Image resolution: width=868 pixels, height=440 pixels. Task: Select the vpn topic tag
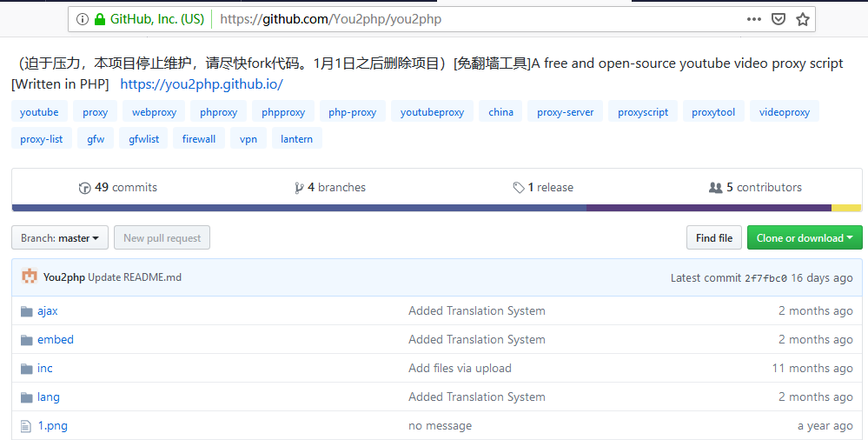tap(248, 139)
